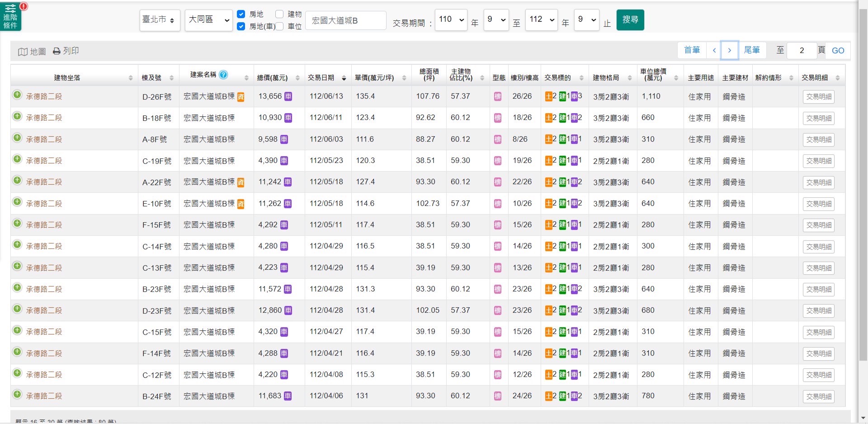Go to next page with right chevron
Screen dimensions: 868x424
[x=729, y=50]
